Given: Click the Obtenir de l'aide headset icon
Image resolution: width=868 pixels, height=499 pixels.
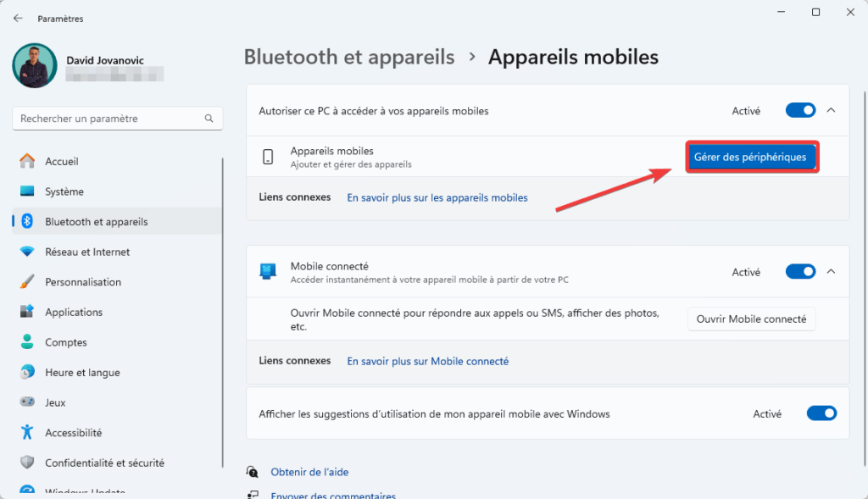Looking at the screenshot, I should pos(253,472).
